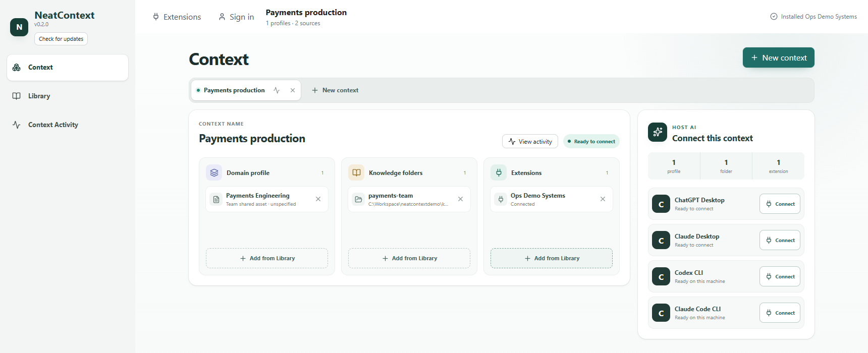The height and width of the screenshot is (353, 868).
Task: Open a New context tab
Action: click(x=335, y=90)
